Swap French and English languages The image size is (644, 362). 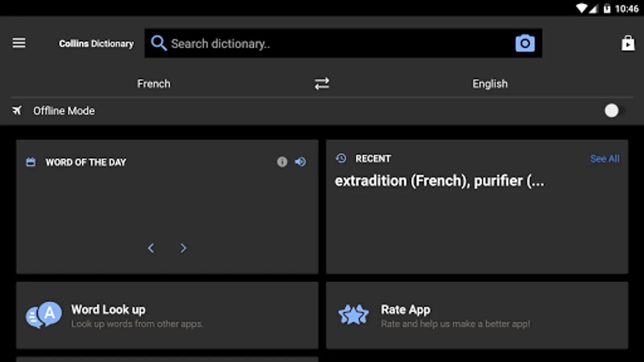[x=322, y=84]
